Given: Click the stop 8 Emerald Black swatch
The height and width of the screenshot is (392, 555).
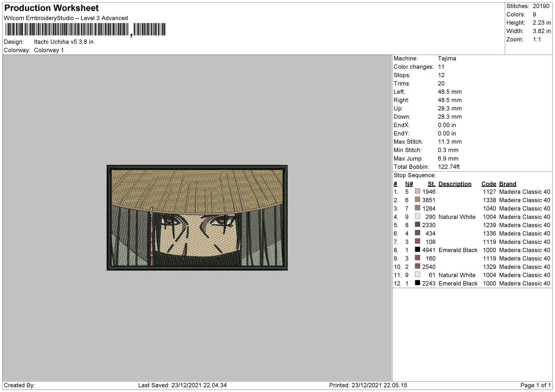Looking at the screenshot, I should pyautogui.click(x=417, y=250).
